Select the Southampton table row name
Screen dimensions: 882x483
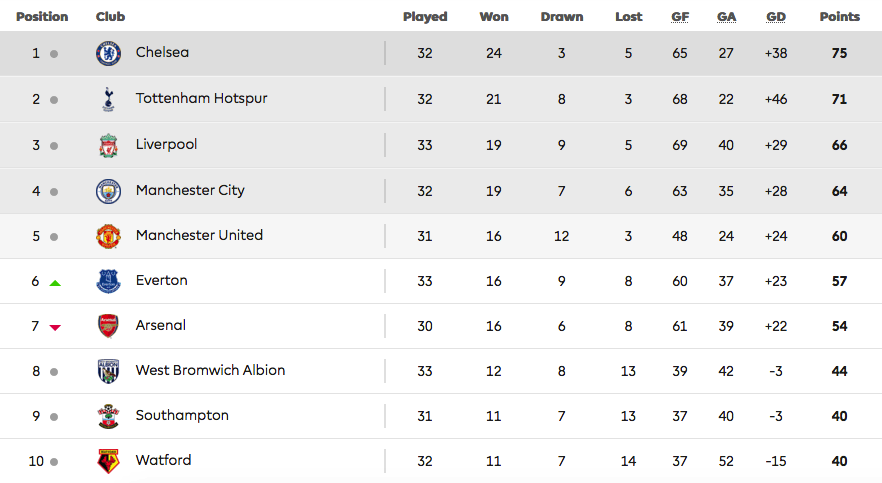pos(182,415)
